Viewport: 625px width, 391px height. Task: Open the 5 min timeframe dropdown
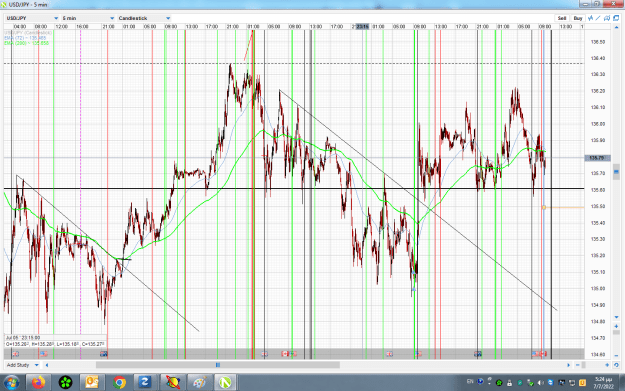(88, 18)
